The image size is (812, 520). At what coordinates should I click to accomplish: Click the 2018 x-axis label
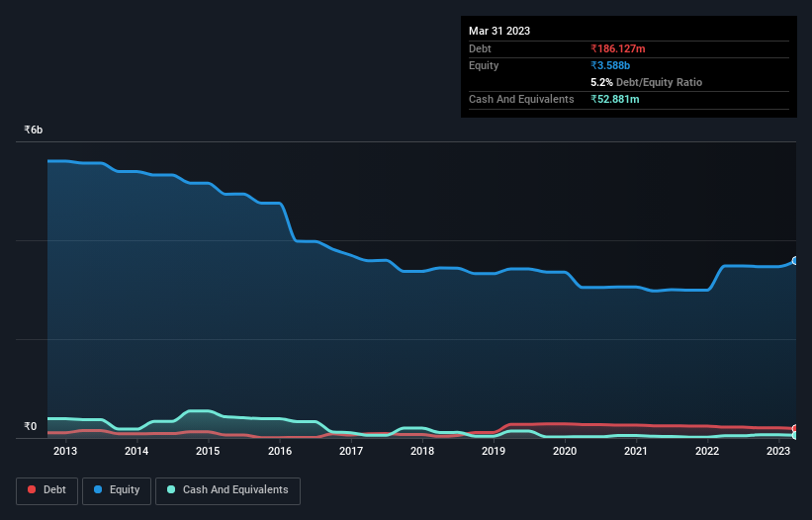click(422, 451)
